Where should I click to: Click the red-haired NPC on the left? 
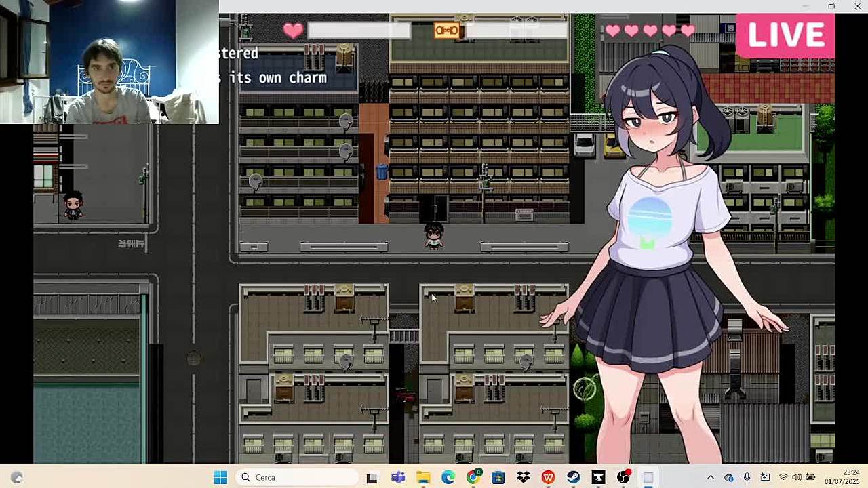tap(73, 206)
